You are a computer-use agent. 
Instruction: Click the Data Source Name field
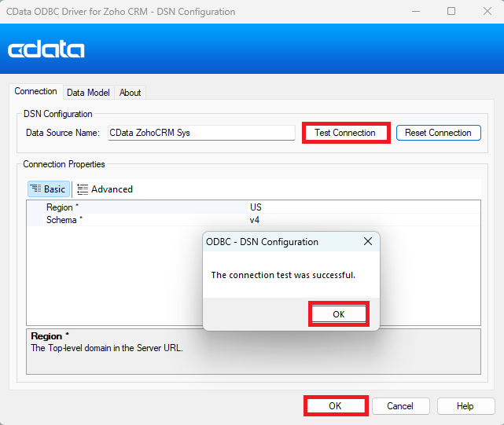coord(201,133)
